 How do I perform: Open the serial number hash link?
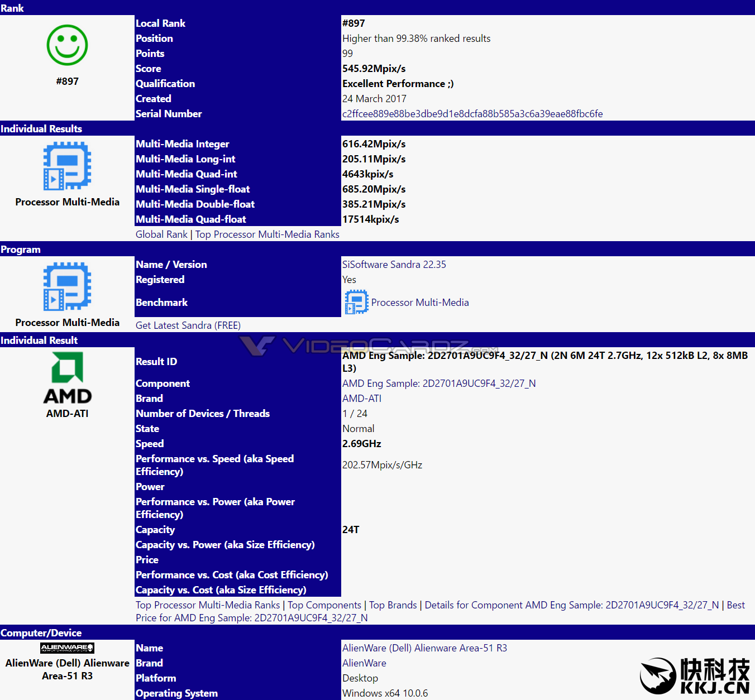tap(472, 114)
